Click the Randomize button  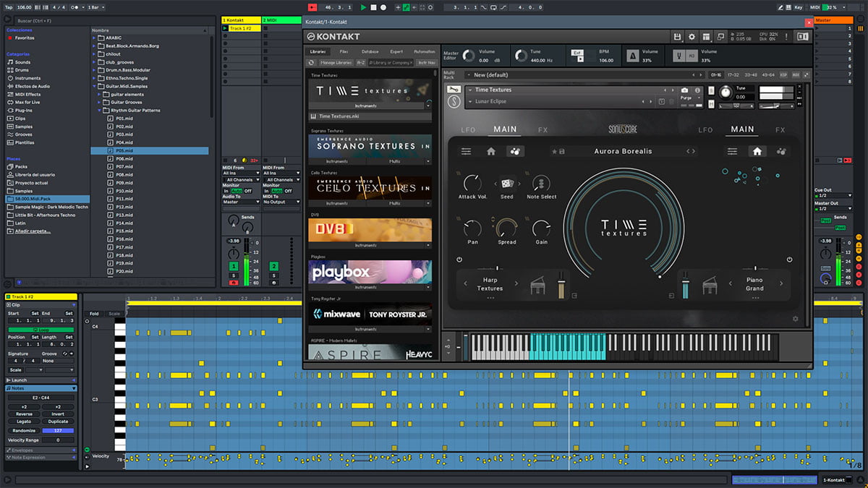(25, 431)
